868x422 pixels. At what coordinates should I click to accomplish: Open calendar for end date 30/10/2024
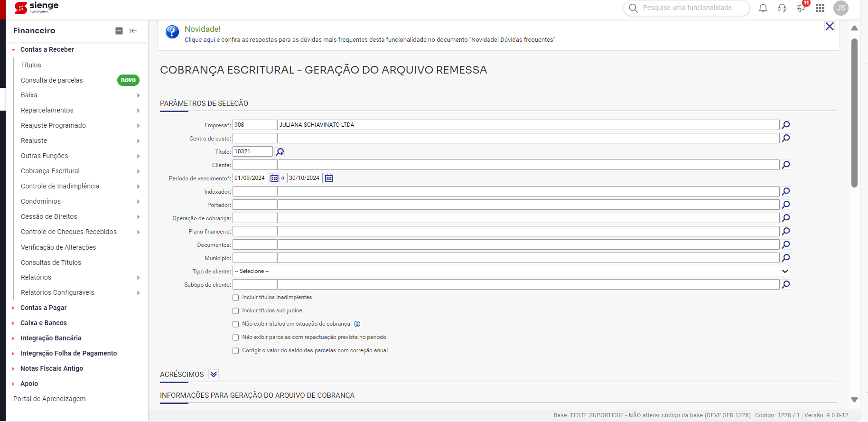pos(329,178)
